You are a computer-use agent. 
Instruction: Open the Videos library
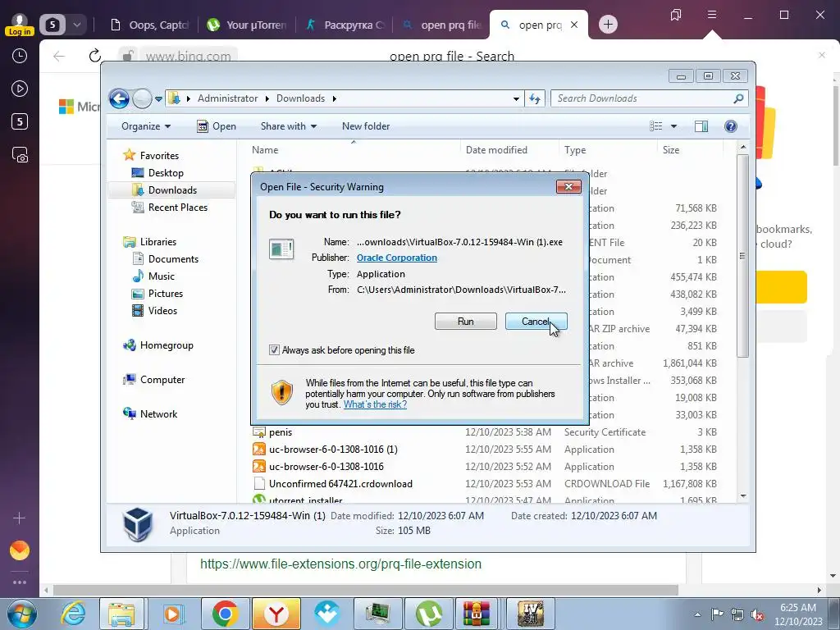162,311
